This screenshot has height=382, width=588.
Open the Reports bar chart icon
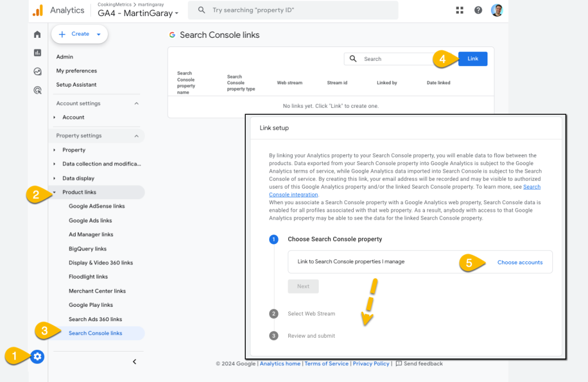coord(37,53)
